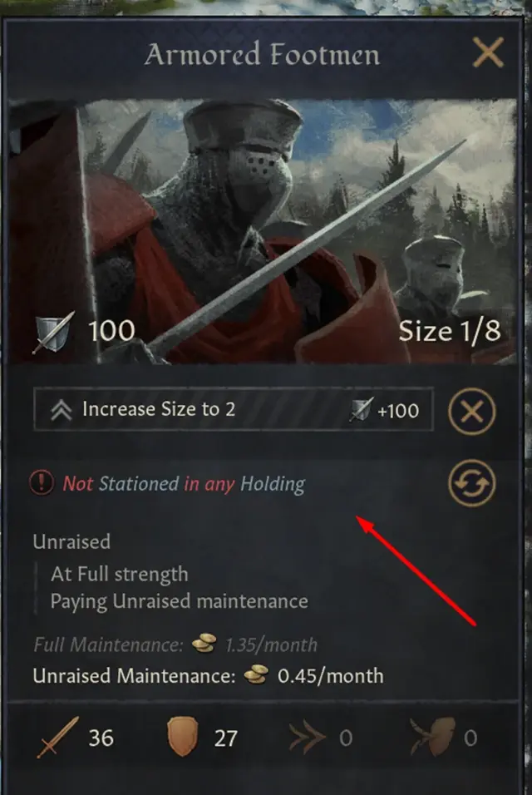The image size is (532, 795).
Task: Click the Holding link text
Action: [x=273, y=484]
